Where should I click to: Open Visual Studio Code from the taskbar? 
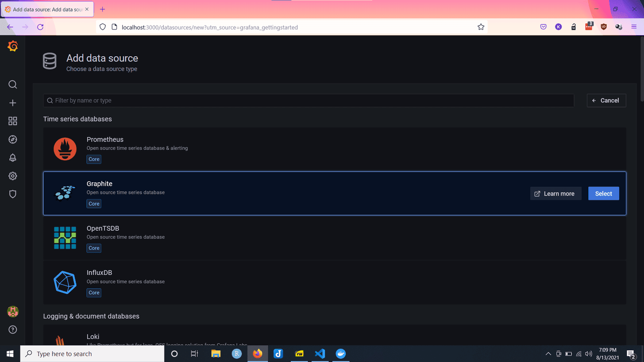[x=320, y=354]
